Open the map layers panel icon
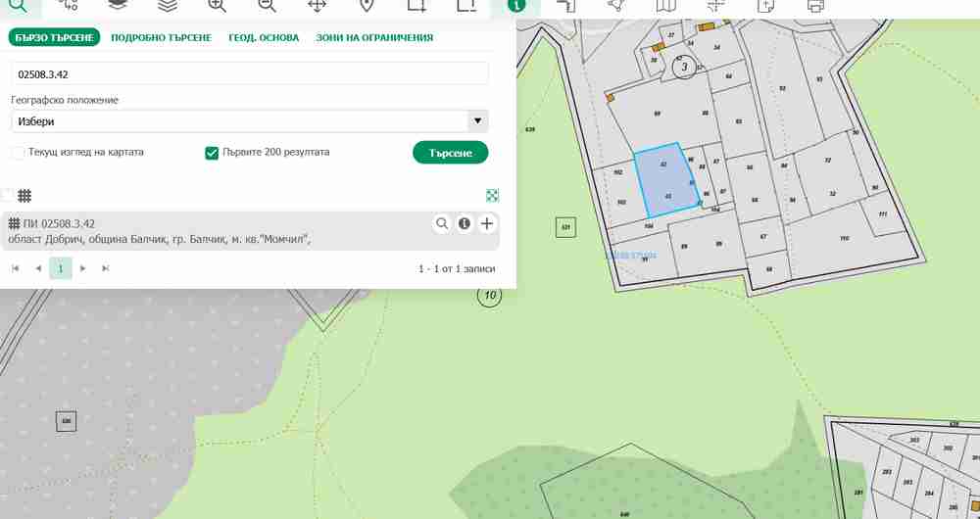Viewport: 980px width, 519px height. (x=118, y=5)
